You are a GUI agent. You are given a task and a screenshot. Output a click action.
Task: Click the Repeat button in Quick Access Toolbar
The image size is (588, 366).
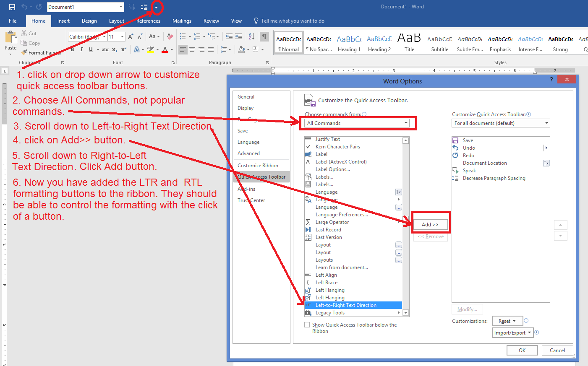click(x=39, y=7)
